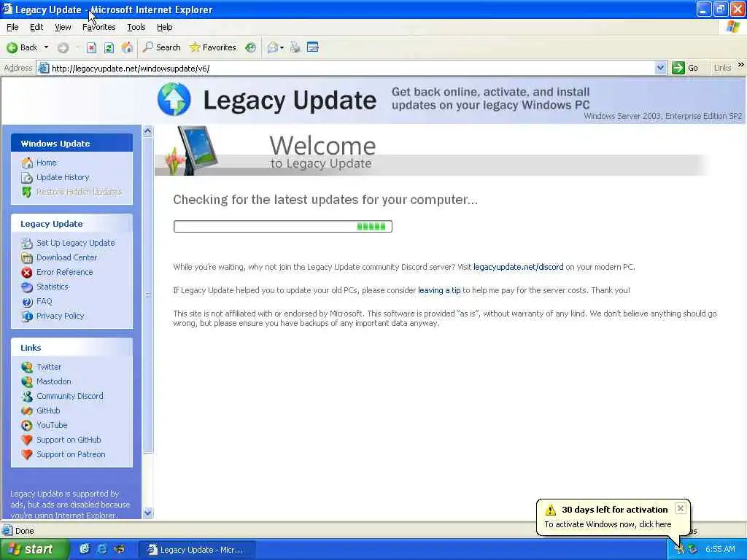The image size is (747, 560).
Task: Follow the legacyupdate.net/discord link
Action: pyautogui.click(x=519, y=267)
